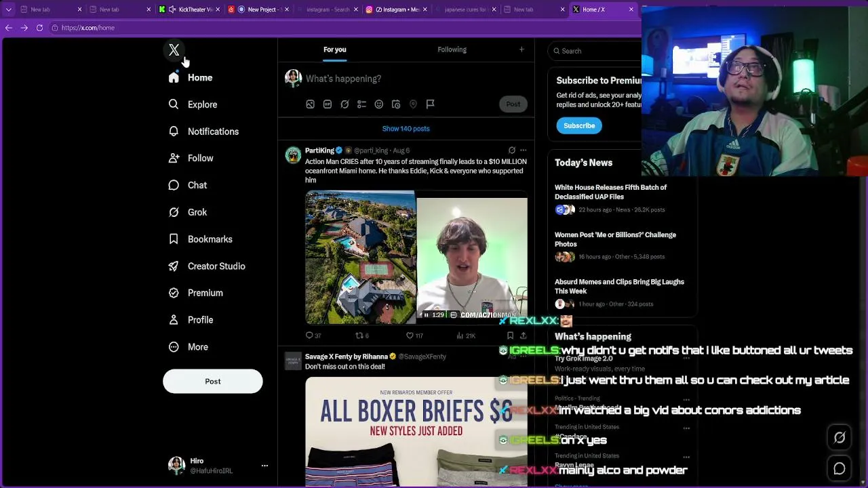Open the boxer briefs ad image
The image size is (868, 488).
point(416,432)
